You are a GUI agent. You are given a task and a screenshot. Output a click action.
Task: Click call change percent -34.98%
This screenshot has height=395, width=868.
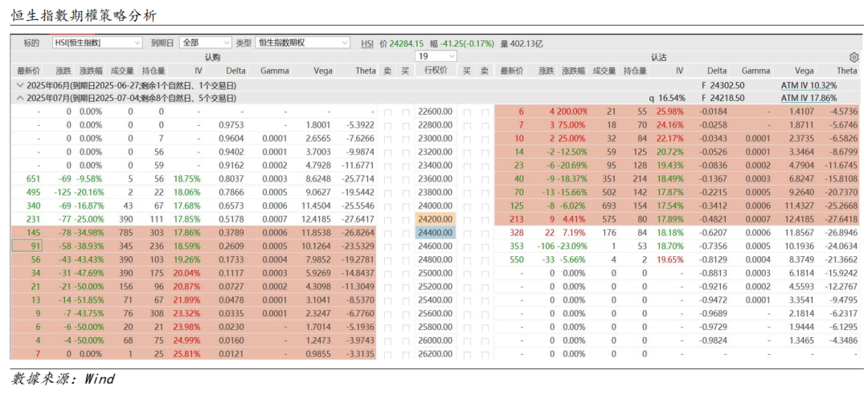89,232
